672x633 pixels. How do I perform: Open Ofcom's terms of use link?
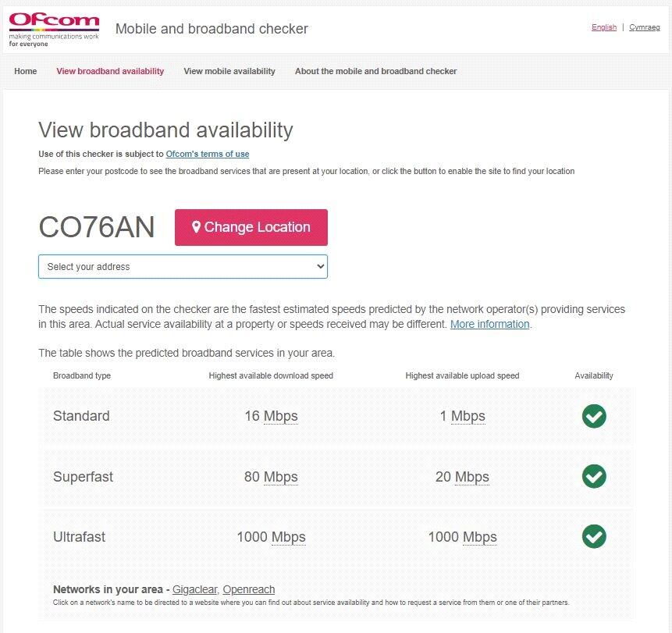[x=207, y=154]
